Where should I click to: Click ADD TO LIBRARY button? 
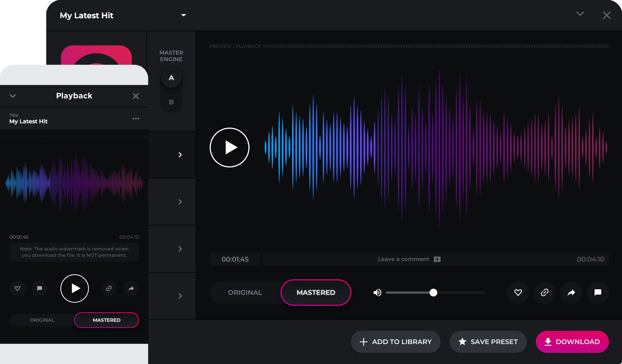point(395,342)
